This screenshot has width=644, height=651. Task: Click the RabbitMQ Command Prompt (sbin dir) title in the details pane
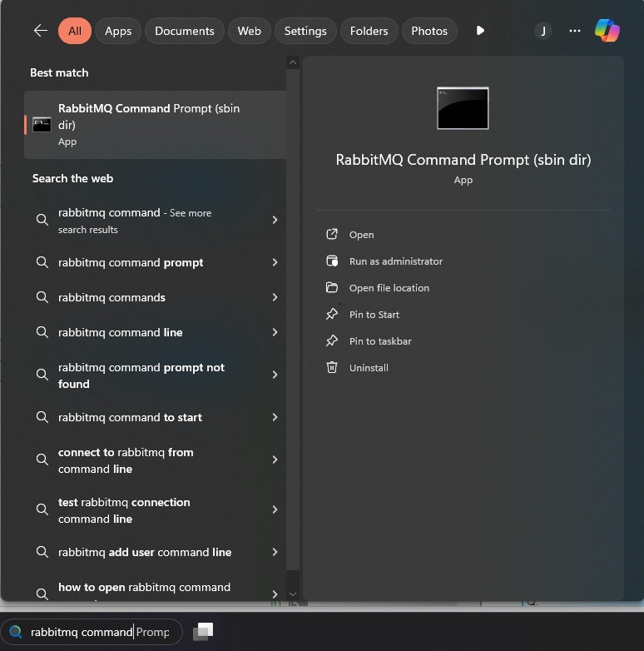pos(463,160)
